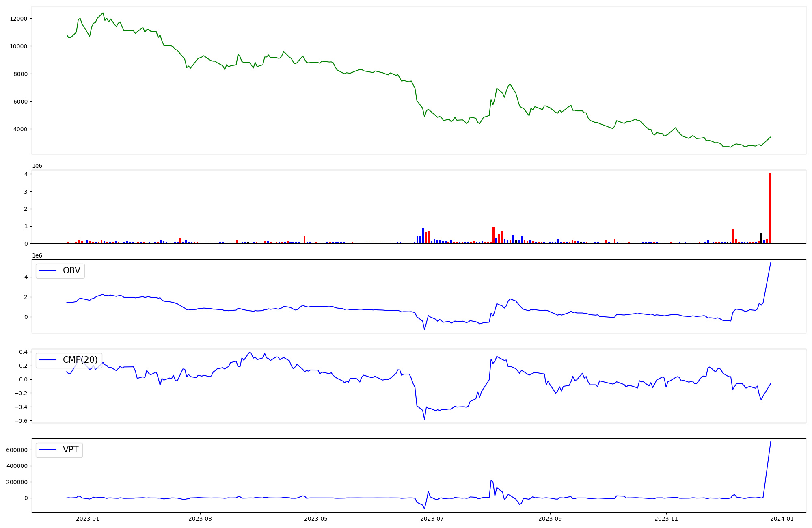Click the 12000 price axis tick label

(19, 19)
